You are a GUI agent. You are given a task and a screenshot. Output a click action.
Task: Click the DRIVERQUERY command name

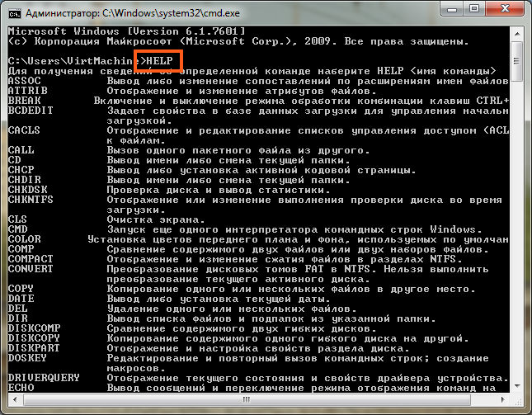pyautogui.click(x=42, y=377)
